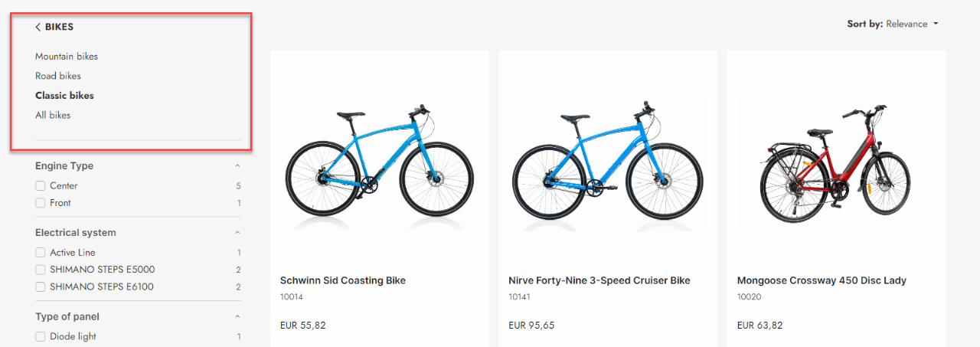This screenshot has height=347, width=980.
Task: Collapse the Type of panel filter
Action: click(x=237, y=317)
